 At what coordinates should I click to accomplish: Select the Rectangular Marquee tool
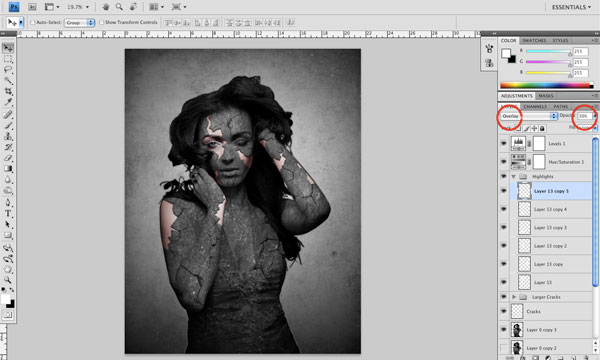(x=8, y=59)
